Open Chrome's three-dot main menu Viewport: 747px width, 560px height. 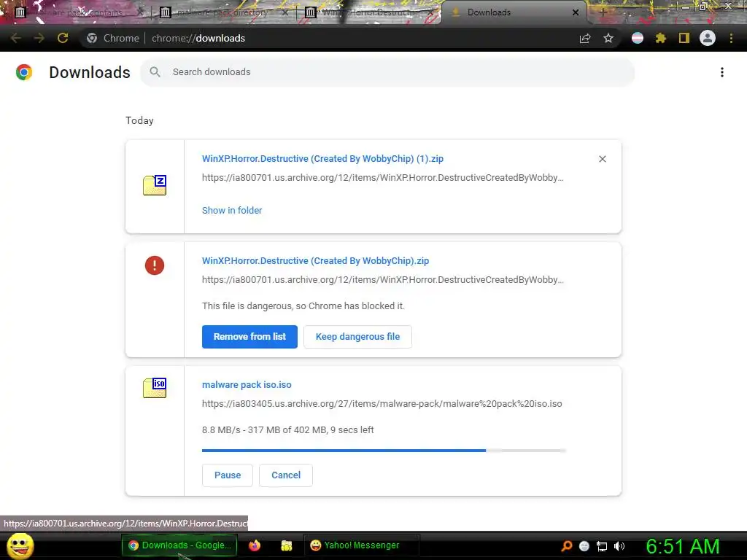click(x=731, y=38)
